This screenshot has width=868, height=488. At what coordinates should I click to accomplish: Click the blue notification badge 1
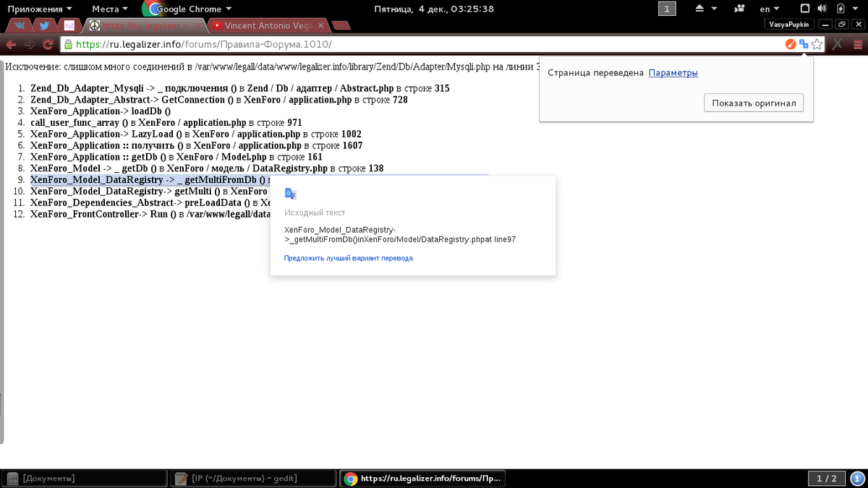click(x=858, y=479)
